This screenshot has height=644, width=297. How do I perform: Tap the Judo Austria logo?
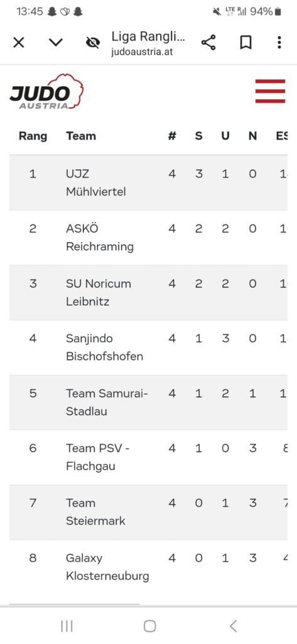pyautogui.click(x=46, y=92)
